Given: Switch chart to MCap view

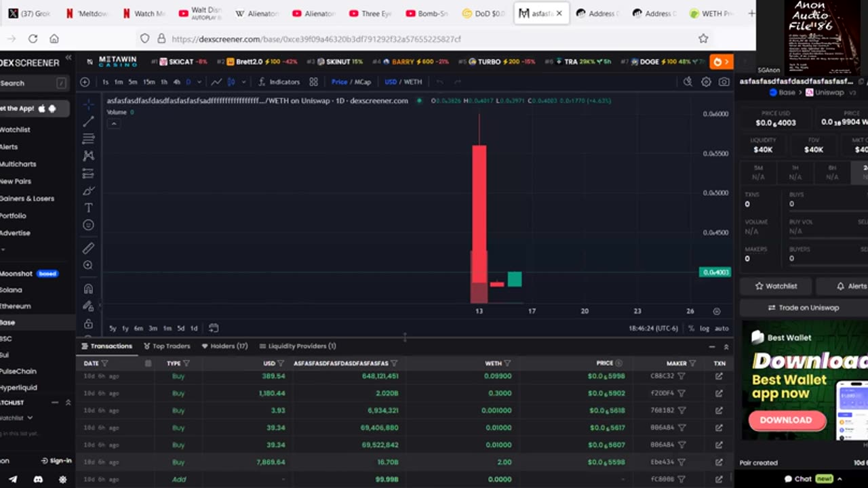Looking at the screenshot, I should (x=362, y=82).
